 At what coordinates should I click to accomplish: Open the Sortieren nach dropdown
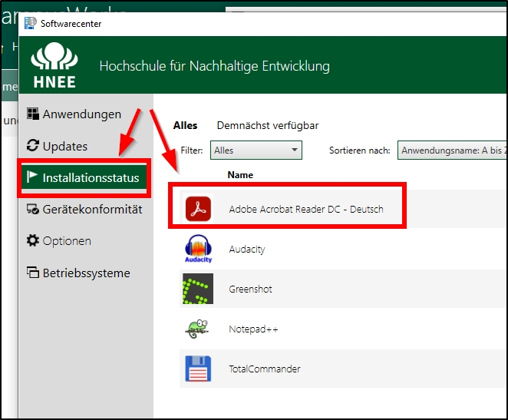452,150
